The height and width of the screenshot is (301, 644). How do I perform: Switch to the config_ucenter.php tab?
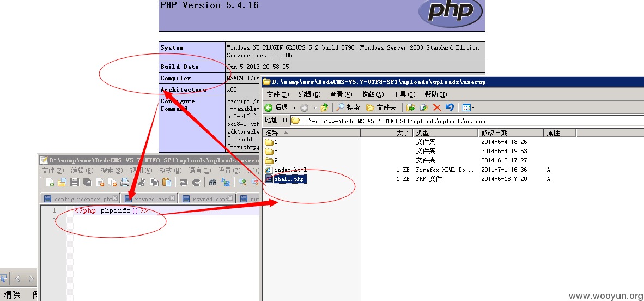80,199
